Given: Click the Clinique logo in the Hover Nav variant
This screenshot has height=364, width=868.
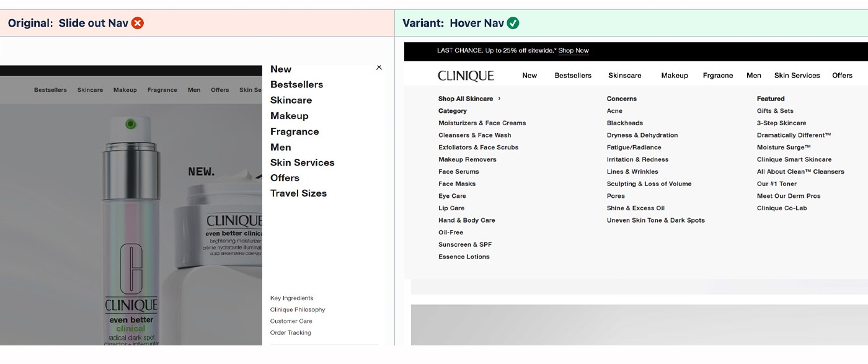Looking at the screenshot, I should pos(466,76).
